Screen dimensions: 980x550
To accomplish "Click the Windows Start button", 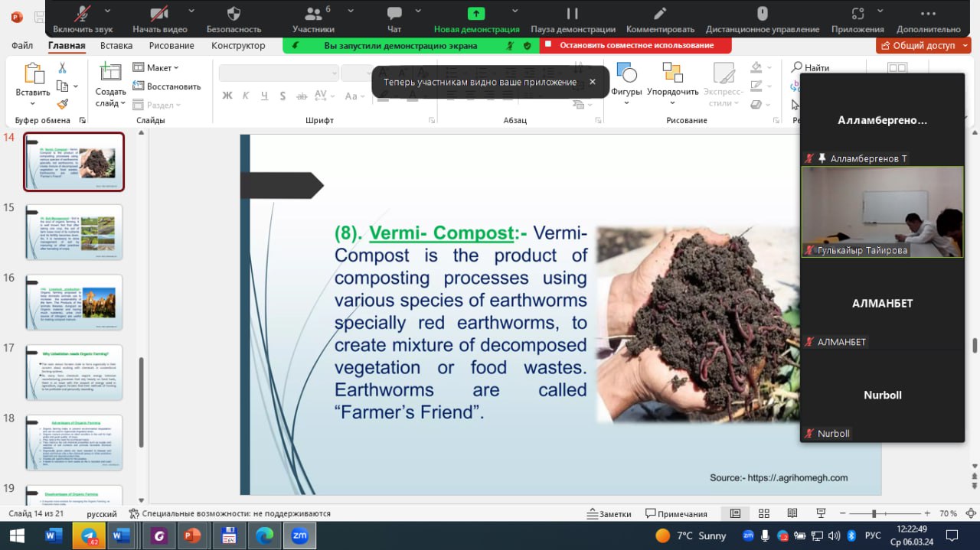I will coord(16,536).
